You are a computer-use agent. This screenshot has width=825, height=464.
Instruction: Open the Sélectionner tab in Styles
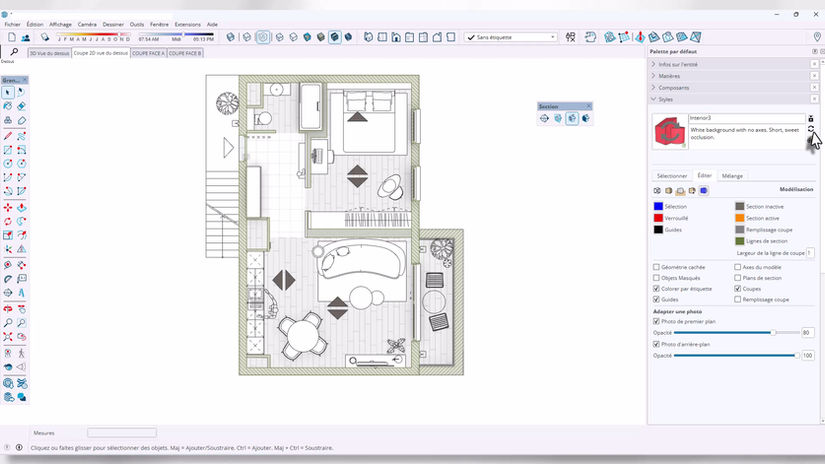[672, 176]
